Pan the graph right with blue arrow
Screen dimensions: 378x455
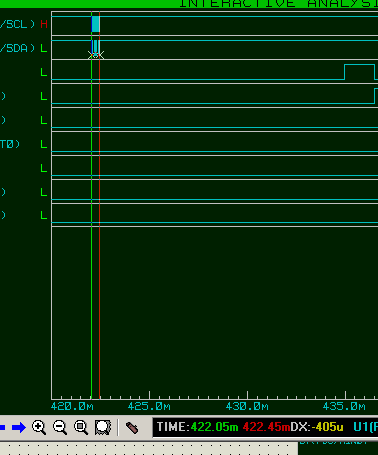pos(19,427)
